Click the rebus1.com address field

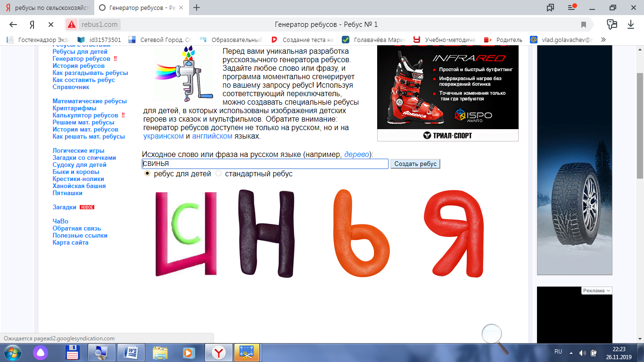[99, 25]
